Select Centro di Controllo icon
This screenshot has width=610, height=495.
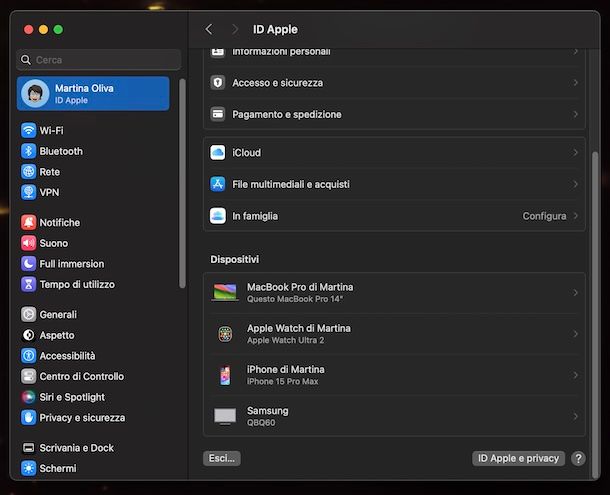[28, 376]
